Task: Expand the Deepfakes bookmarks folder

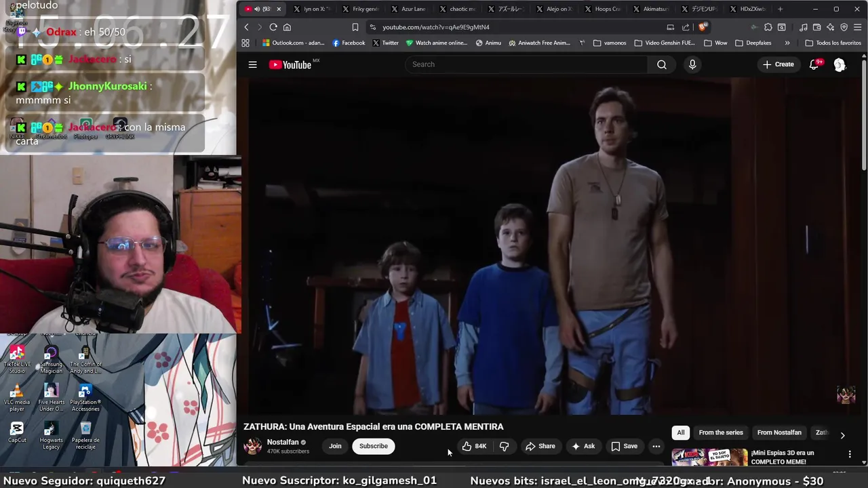Action: point(753,43)
